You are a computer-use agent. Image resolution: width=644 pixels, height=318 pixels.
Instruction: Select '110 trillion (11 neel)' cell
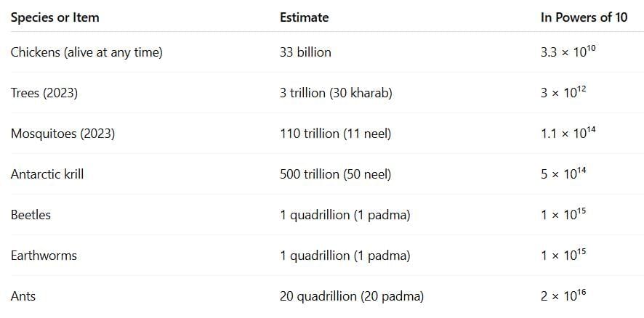point(335,134)
